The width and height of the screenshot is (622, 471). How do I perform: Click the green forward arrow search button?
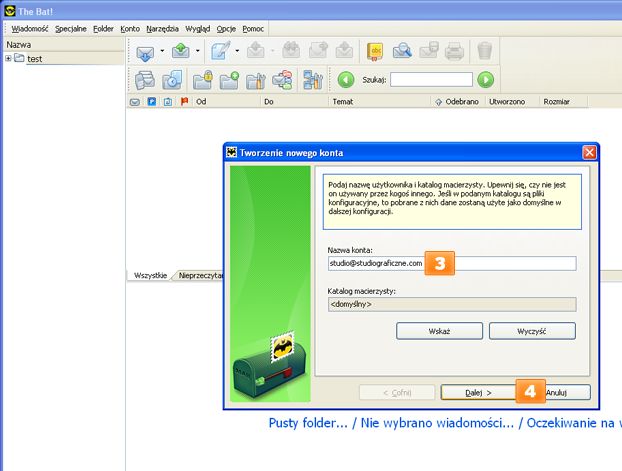486,80
